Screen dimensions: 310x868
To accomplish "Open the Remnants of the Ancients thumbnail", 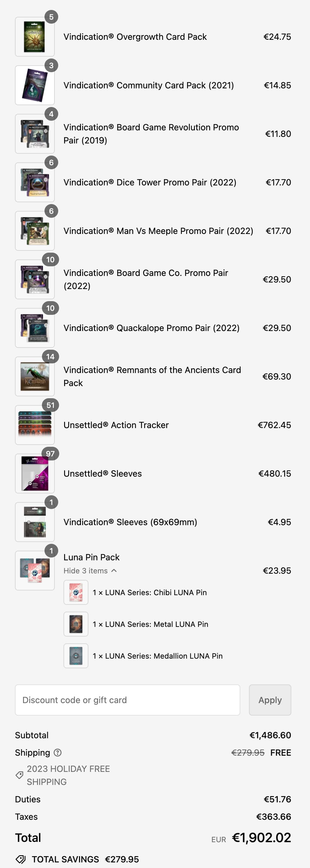I will pyautogui.click(x=35, y=376).
